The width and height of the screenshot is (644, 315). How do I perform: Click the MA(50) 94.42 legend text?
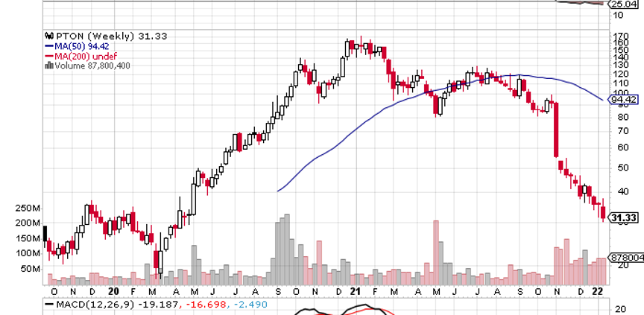[77, 45]
